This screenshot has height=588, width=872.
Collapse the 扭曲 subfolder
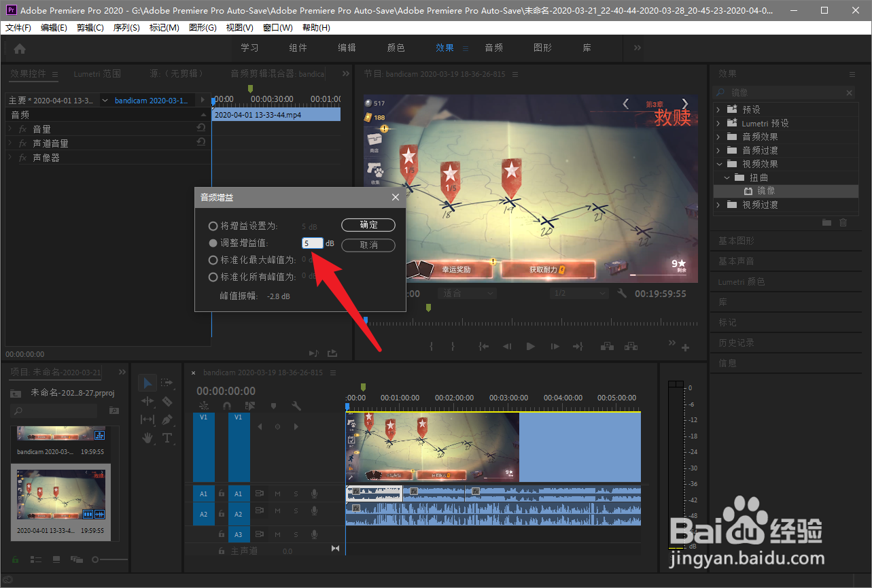click(x=728, y=177)
